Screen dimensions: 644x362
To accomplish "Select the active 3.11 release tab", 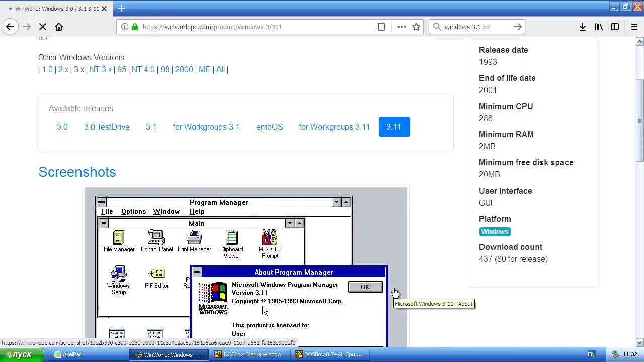I will [394, 127].
